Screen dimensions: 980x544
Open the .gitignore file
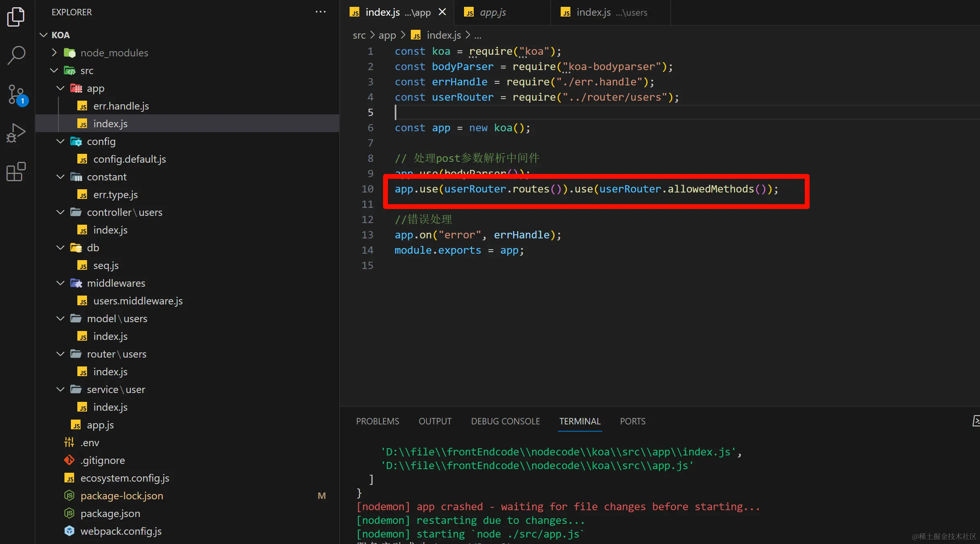click(x=187, y=460)
